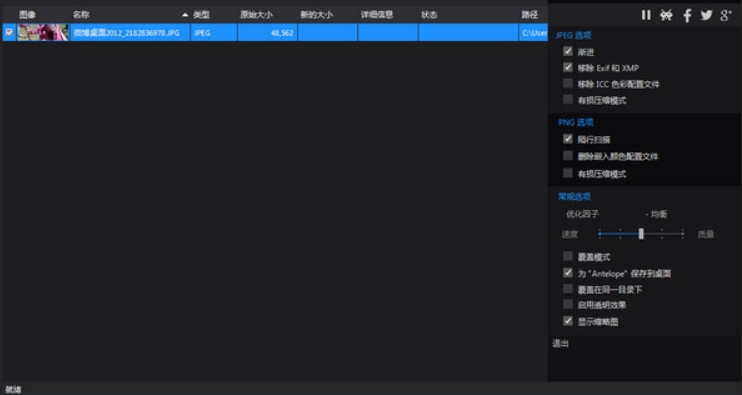This screenshot has height=395, width=742.
Task: Enable 有损压缩模式 under PNG 选项
Action: pos(568,173)
